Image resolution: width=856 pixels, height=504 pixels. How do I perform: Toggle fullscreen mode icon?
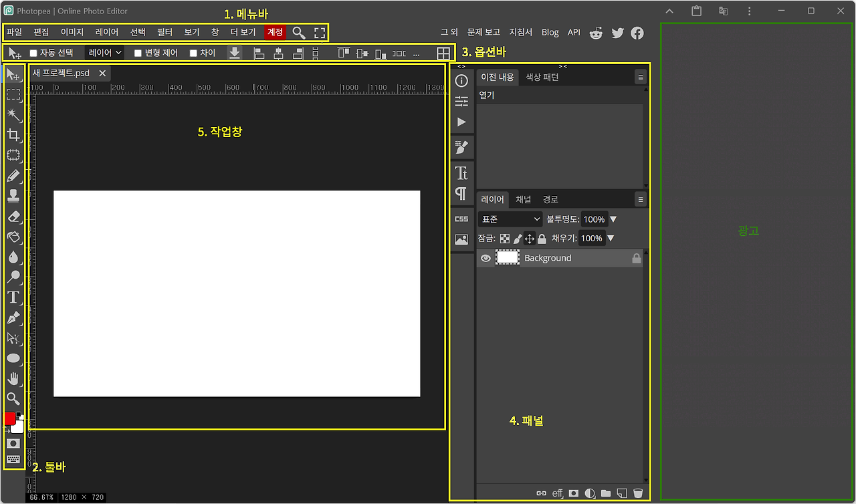tap(320, 32)
